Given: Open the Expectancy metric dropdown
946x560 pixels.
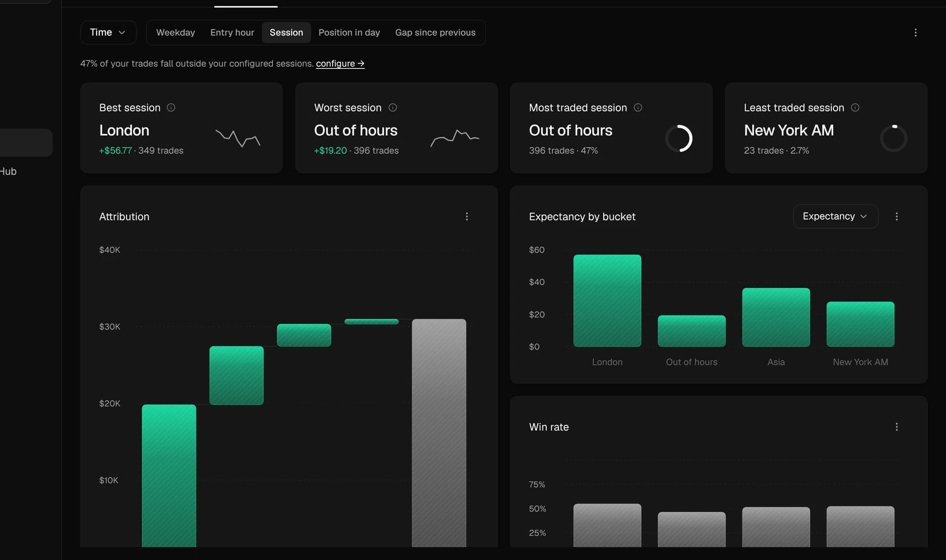Looking at the screenshot, I should [x=835, y=216].
